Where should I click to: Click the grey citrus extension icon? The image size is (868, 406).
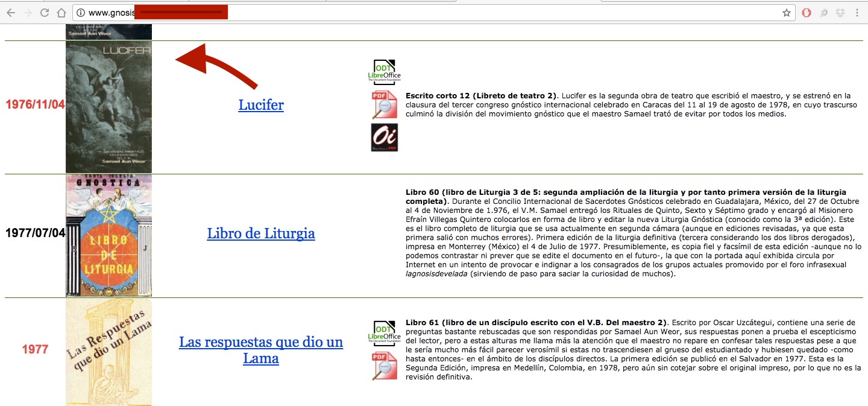[823, 13]
